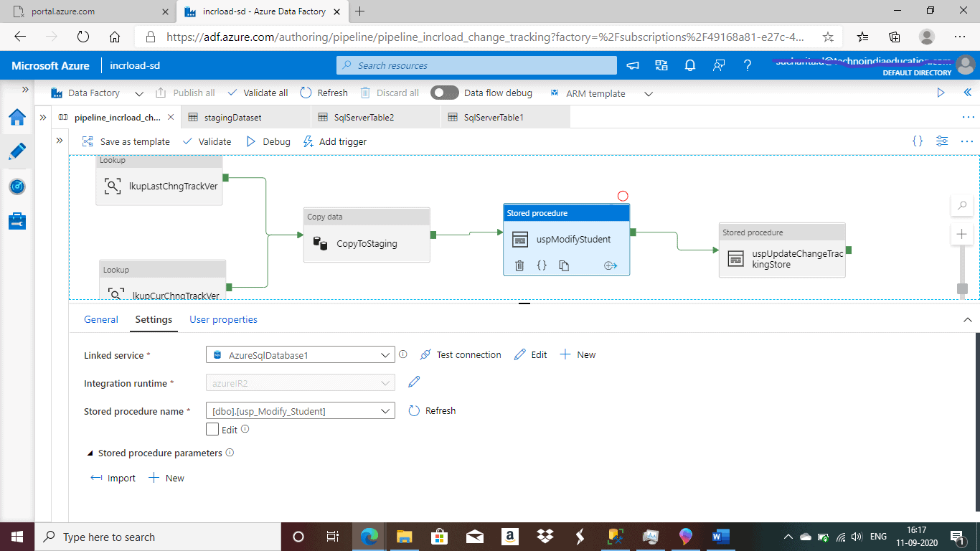Add New stored procedure parameter

[166, 478]
